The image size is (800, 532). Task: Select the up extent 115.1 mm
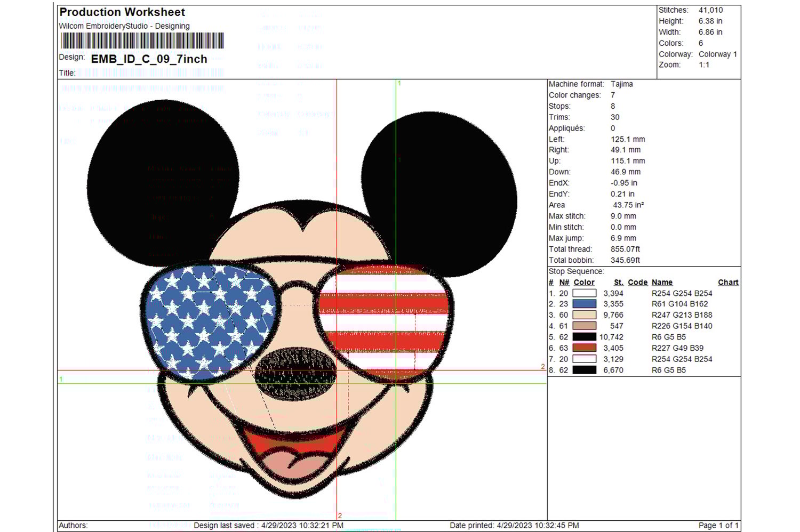[628, 161]
